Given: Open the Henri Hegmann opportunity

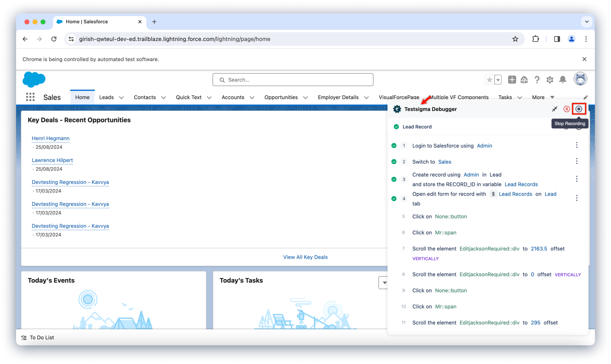Looking at the screenshot, I should point(51,138).
